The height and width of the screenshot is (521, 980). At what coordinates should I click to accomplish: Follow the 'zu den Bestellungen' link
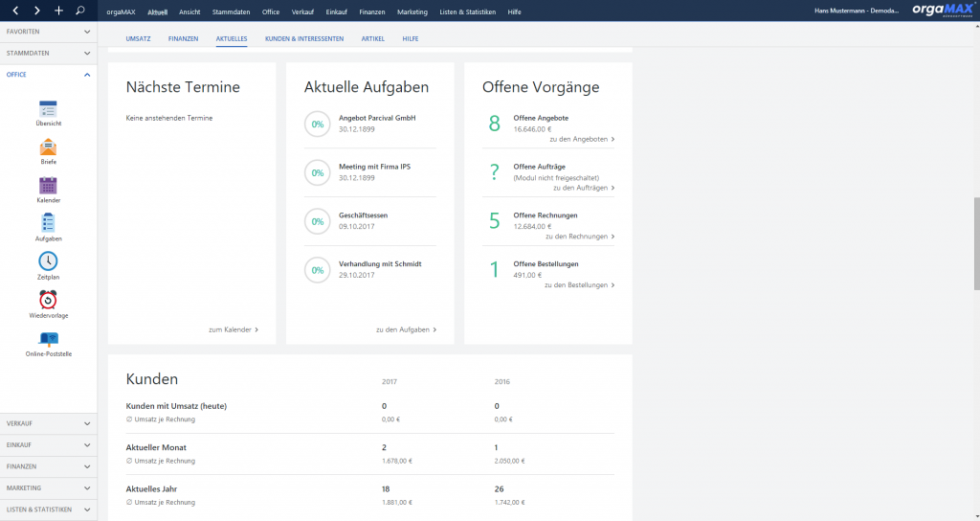click(x=579, y=285)
